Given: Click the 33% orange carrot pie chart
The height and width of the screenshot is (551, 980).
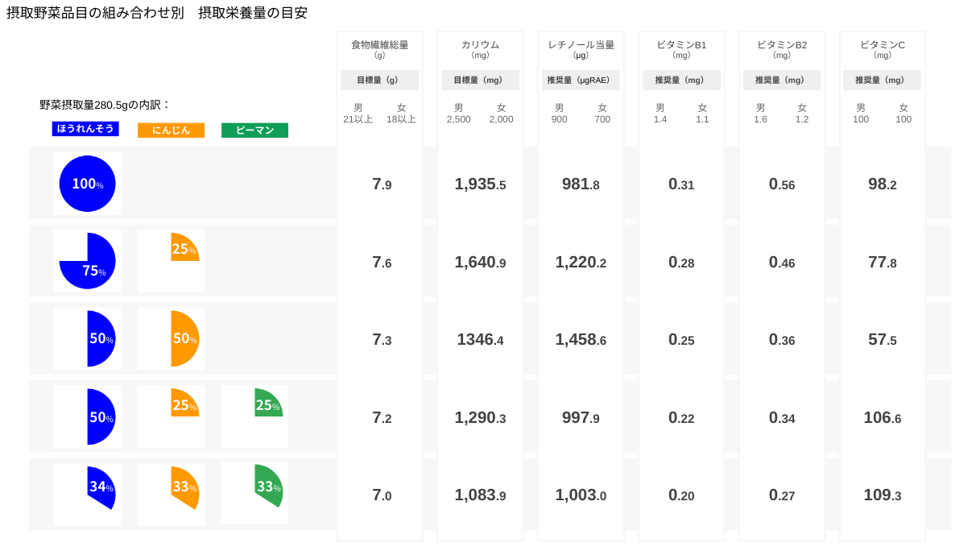Looking at the screenshot, I should pos(184,487).
